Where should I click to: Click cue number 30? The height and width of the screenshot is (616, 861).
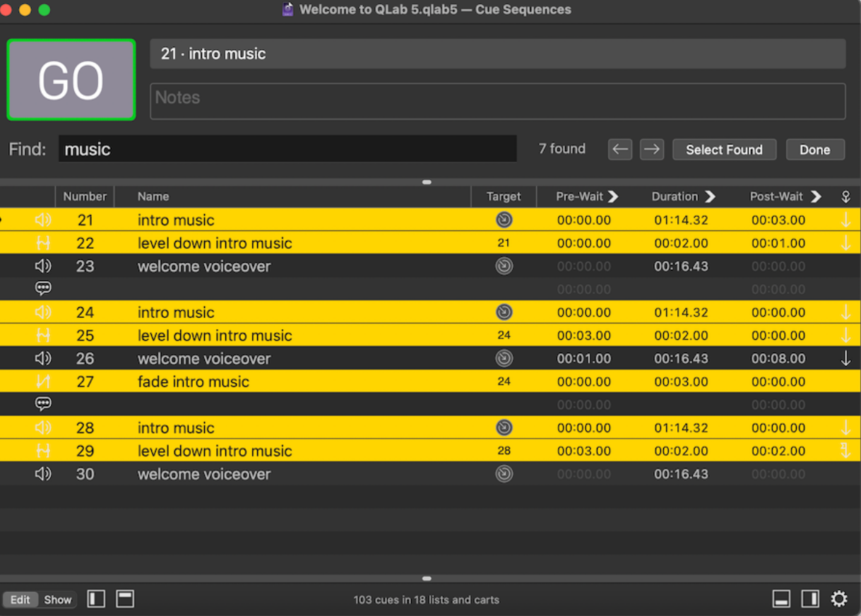(85, 474)
